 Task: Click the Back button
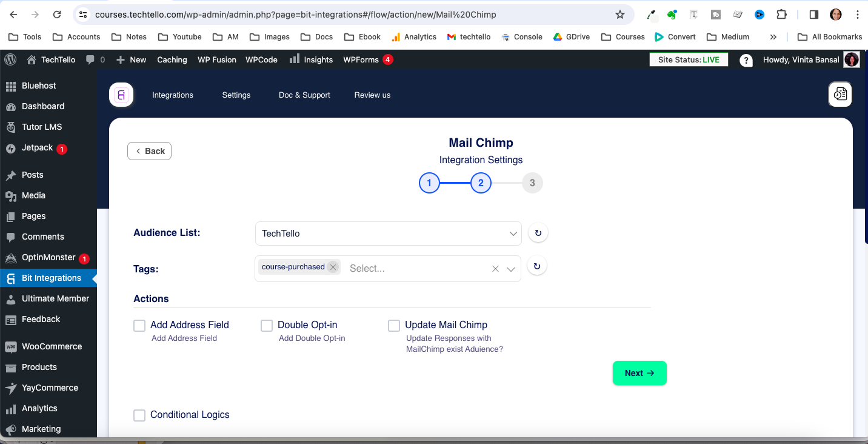[149, 151]
